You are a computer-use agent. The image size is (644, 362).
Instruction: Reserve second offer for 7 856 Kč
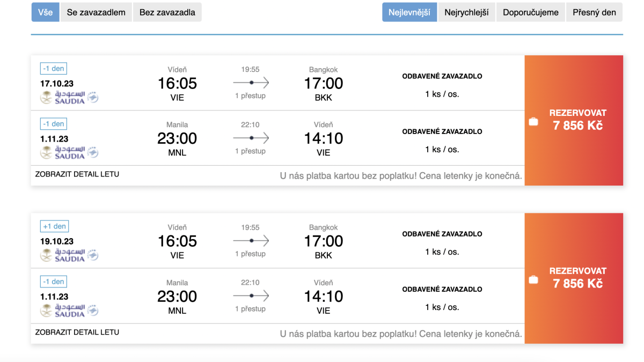577,278
